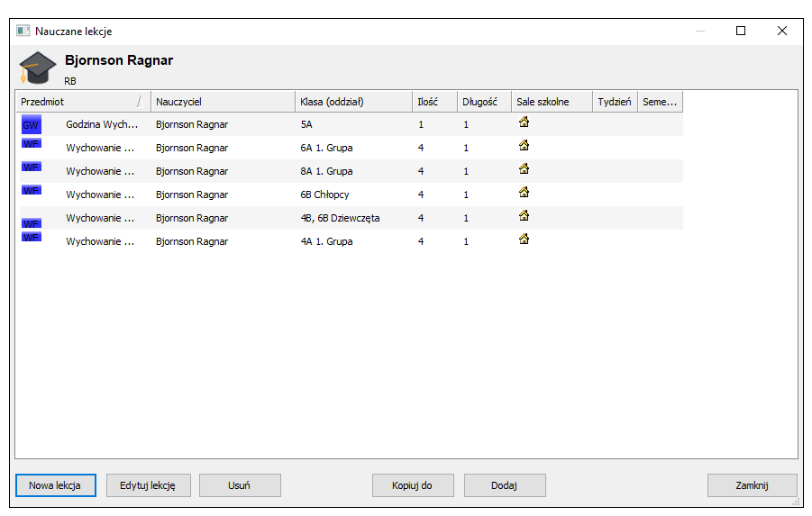The height and width of the screenshot is (516, 812).
Task: Click the house icon in 4A 1. Grupa row
Action: point(525,239)
